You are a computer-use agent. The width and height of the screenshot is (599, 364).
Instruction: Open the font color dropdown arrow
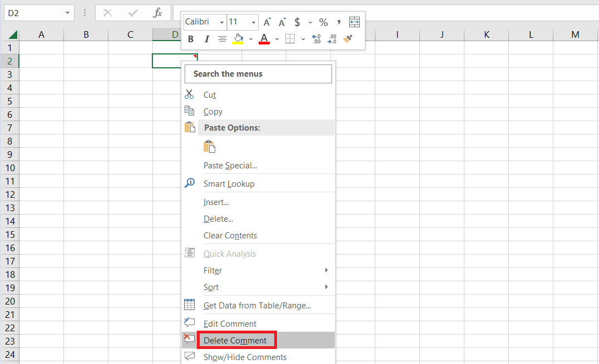point(277,39)
